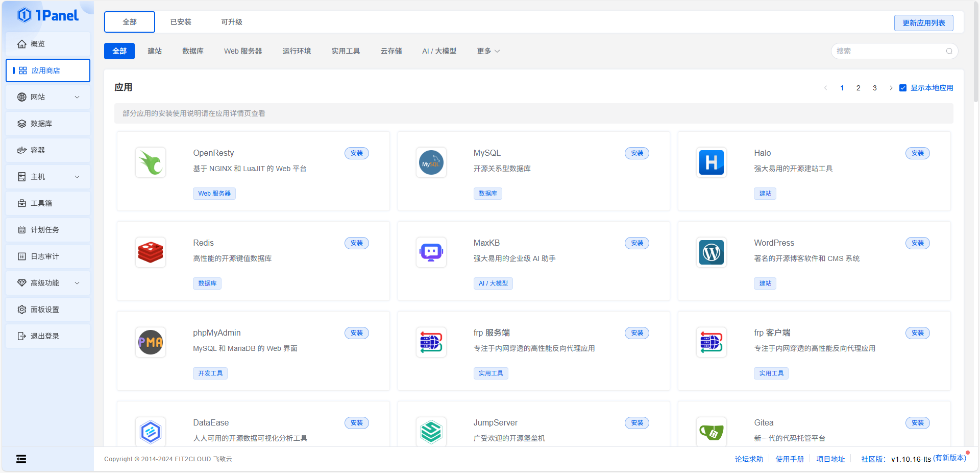This screenshot has height=473, width=980.
Task: Click the 开发工具 tag under phpMyAdmin
Action: click(210, 373)
